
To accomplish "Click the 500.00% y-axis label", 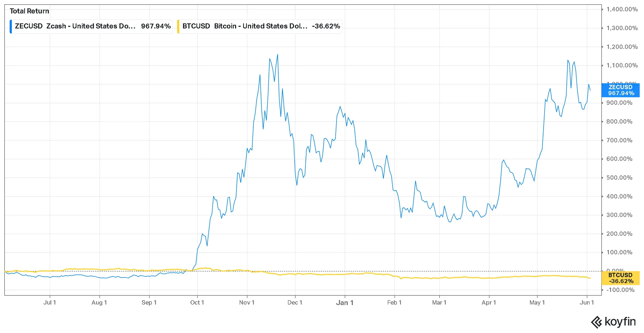I will [619, 178].
